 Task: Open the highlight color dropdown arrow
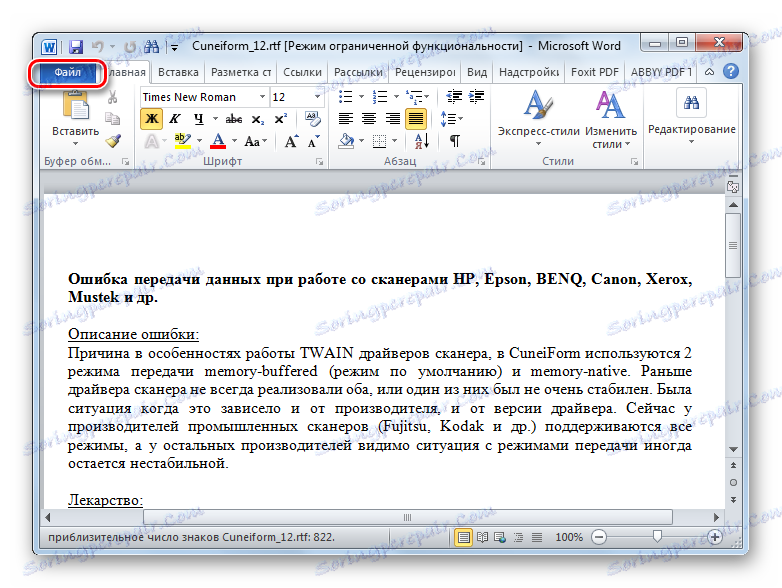click(x=199, y=141)
